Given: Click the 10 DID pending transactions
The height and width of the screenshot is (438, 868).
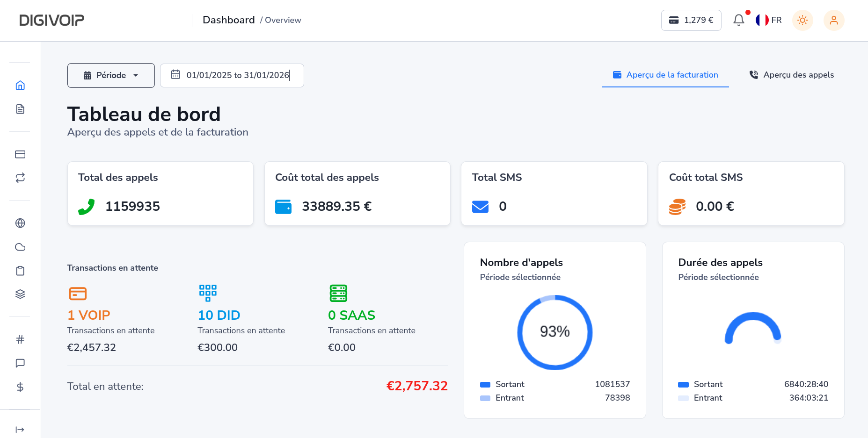Looking at the screenshot, I should 219,316.
